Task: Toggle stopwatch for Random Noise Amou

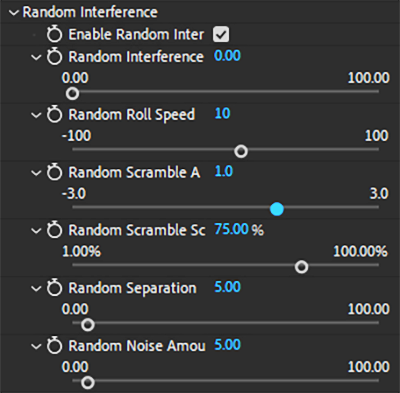Action: click(x=54, y=346)
